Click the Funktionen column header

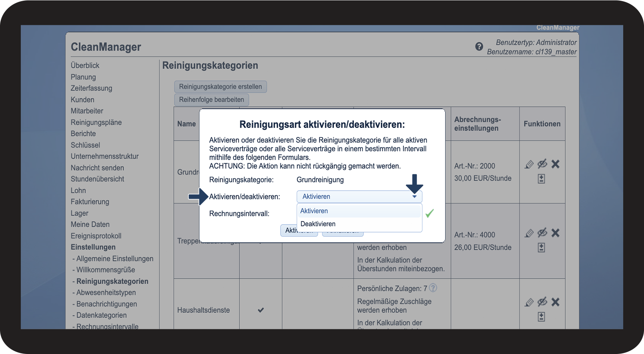[542, 124]
